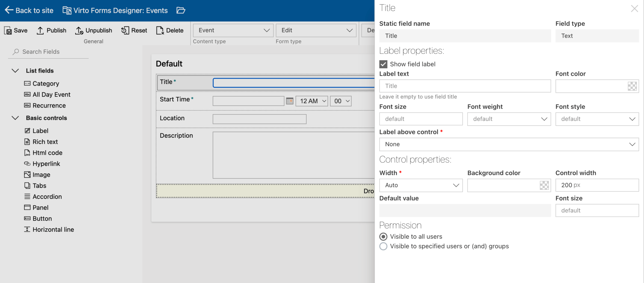This screenshot has height=283, width=644.
Task: Select Visible to all users permission
Action: [x=383, y=236]
